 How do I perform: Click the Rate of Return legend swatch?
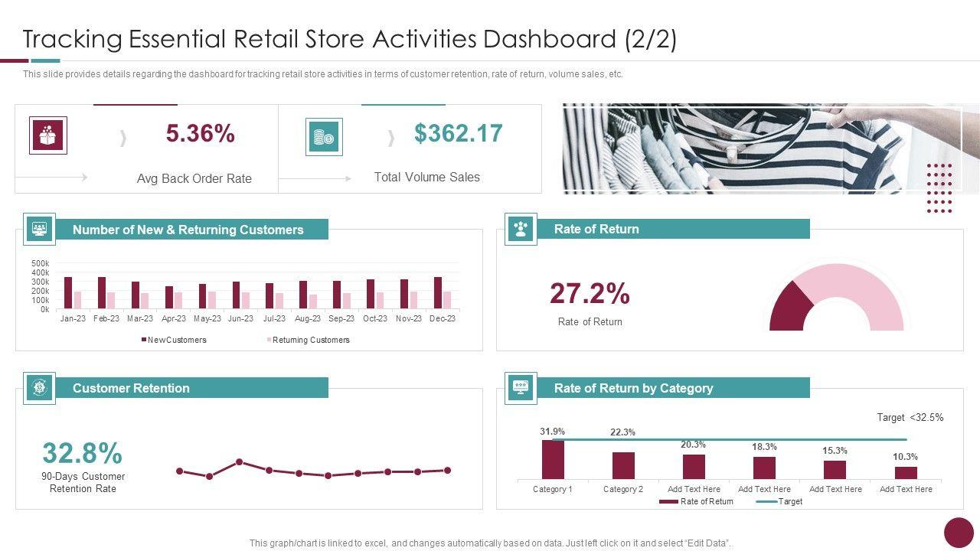668,502
